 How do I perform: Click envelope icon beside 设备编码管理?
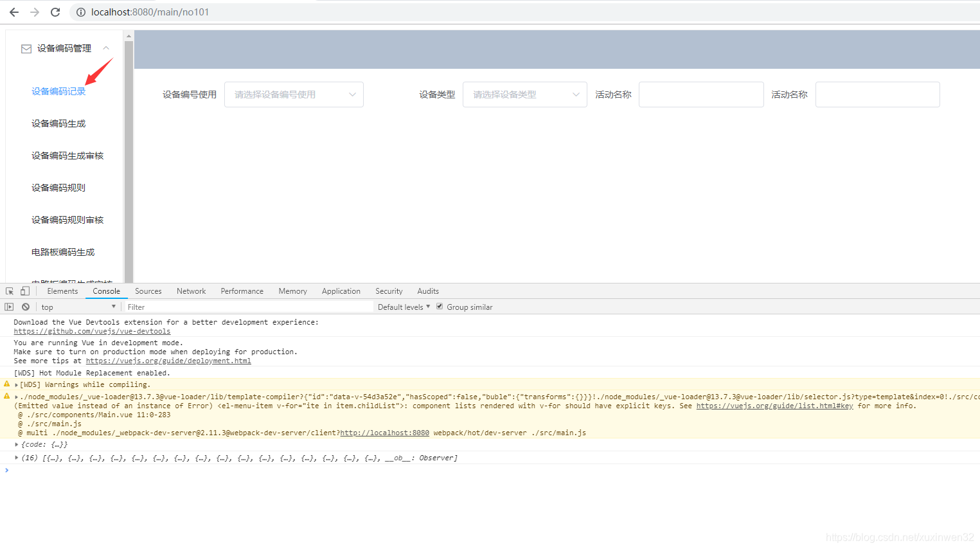click(x=26, y=49)
